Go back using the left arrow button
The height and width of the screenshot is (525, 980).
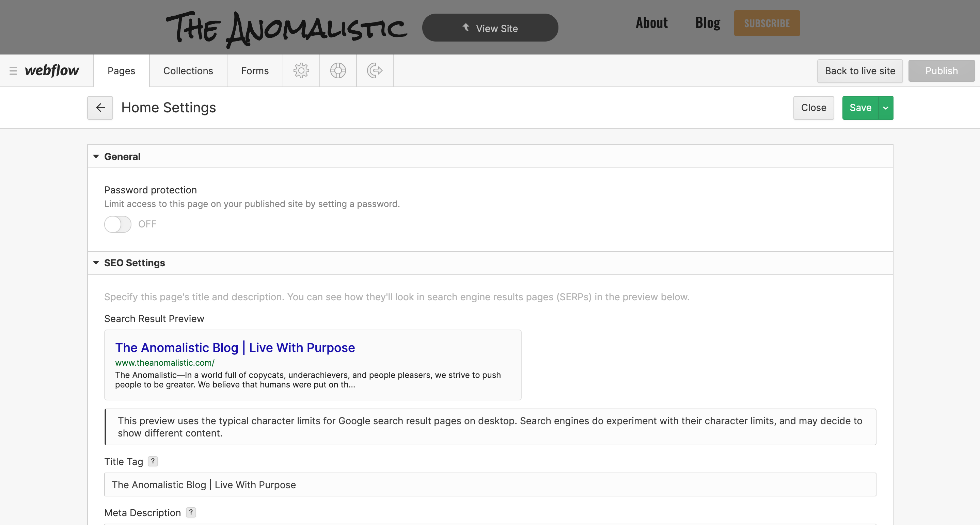click(100, 108)
